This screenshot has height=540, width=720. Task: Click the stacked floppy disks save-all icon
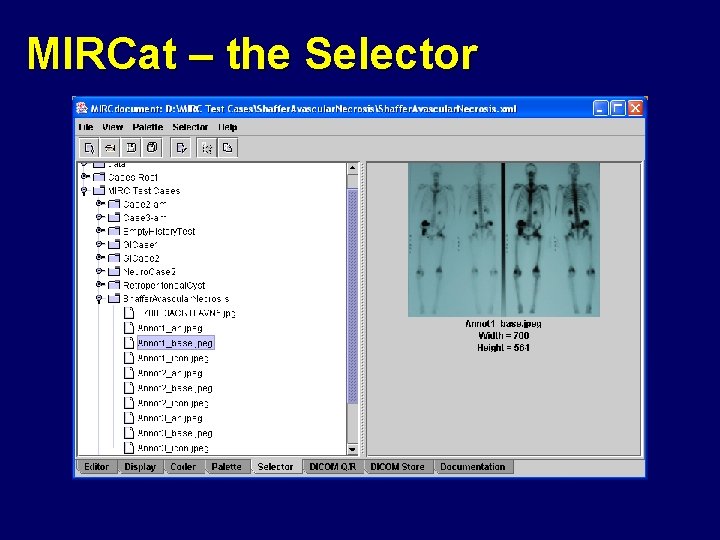tap(152, 148)
